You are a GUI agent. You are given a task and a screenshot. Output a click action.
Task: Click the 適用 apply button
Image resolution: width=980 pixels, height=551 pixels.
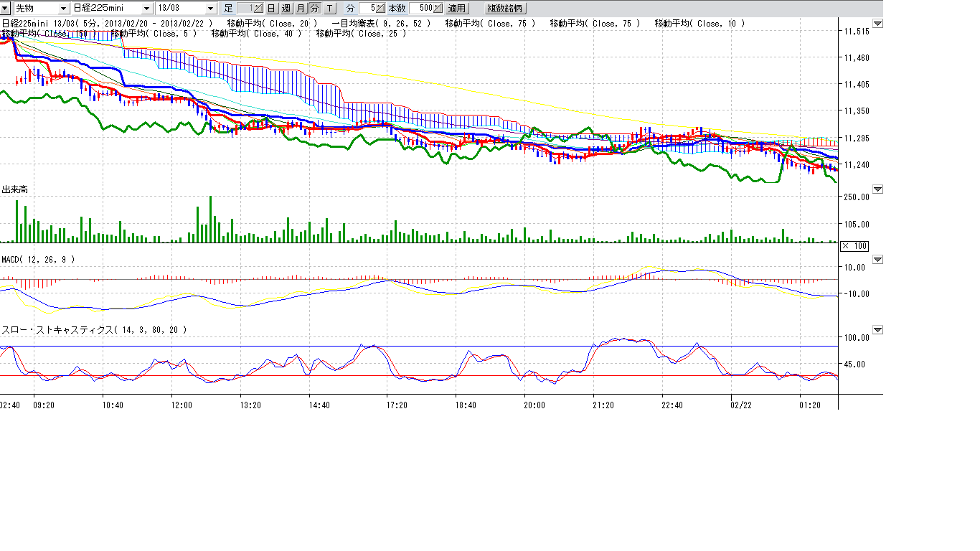tap(456, 9)
